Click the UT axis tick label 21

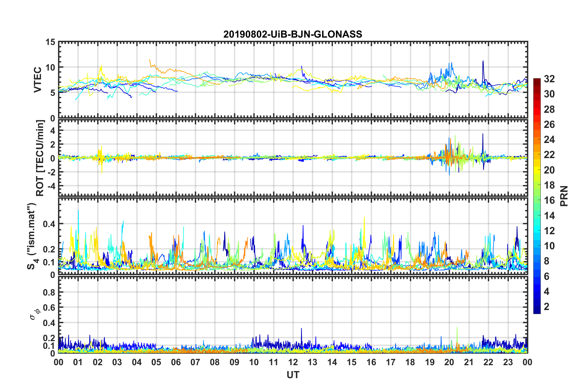(469, 362)
